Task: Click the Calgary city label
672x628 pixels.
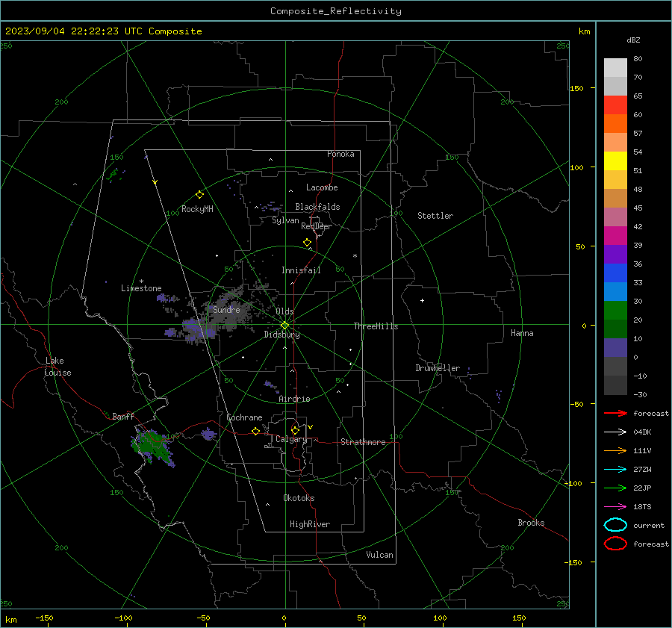Action: pos(291,439)
